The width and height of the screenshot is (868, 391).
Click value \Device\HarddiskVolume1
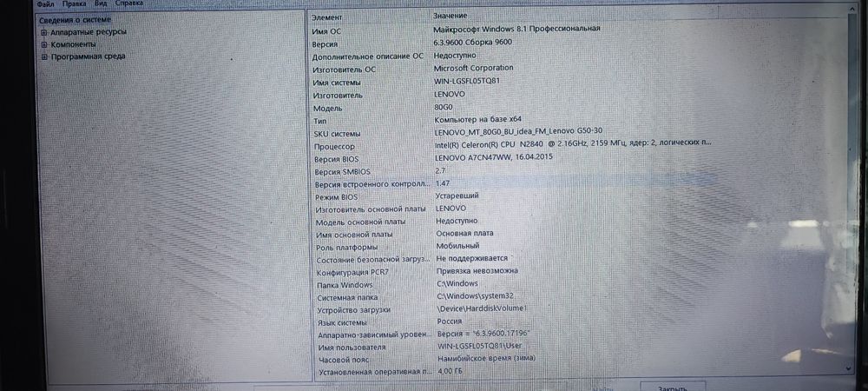pyautogui.click(x=482, y=308)
